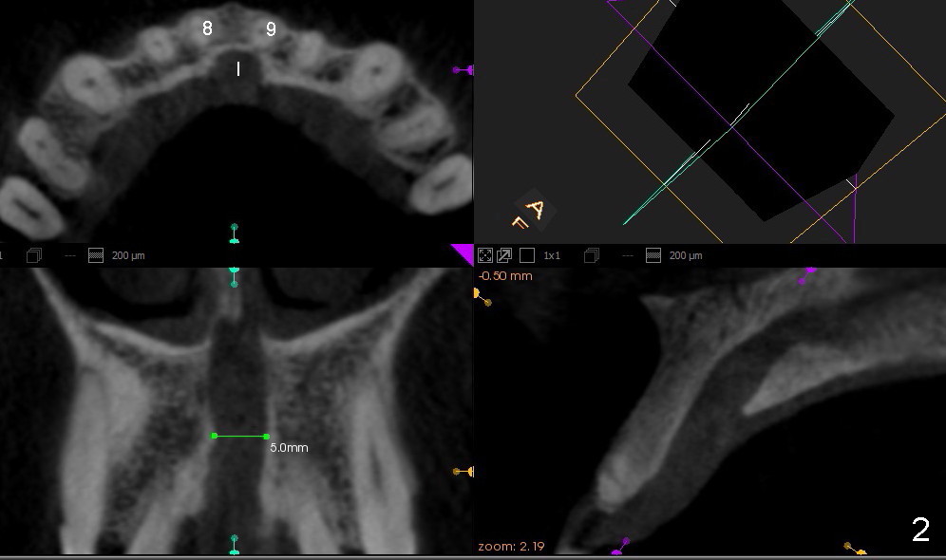
Task: Open the 1x1 layout selector
Action: coord(552,255)
